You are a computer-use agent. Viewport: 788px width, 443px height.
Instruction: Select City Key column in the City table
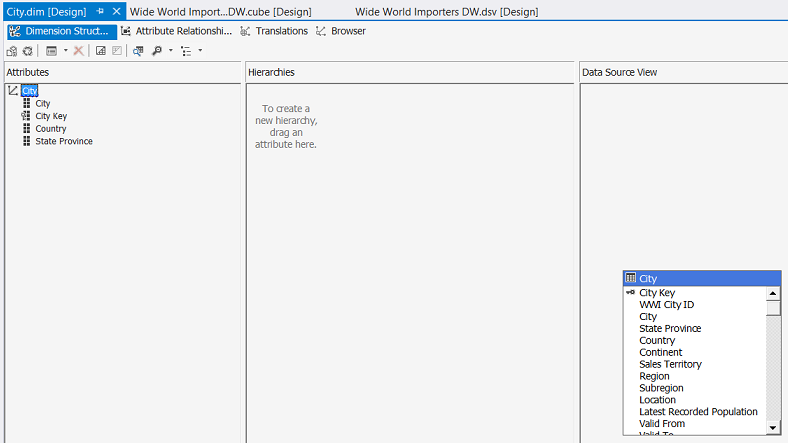(657, 293)
